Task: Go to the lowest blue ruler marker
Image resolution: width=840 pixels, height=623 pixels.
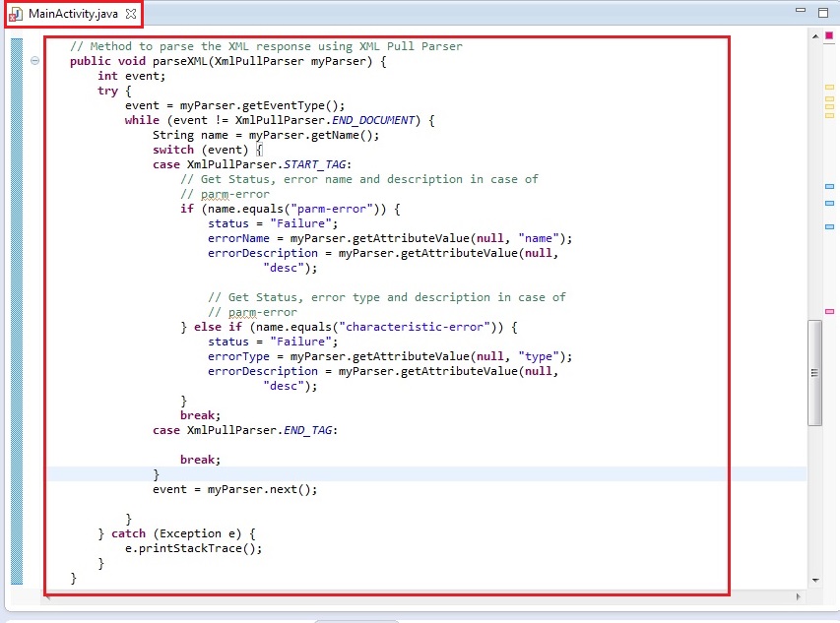Action: [829, 226]
